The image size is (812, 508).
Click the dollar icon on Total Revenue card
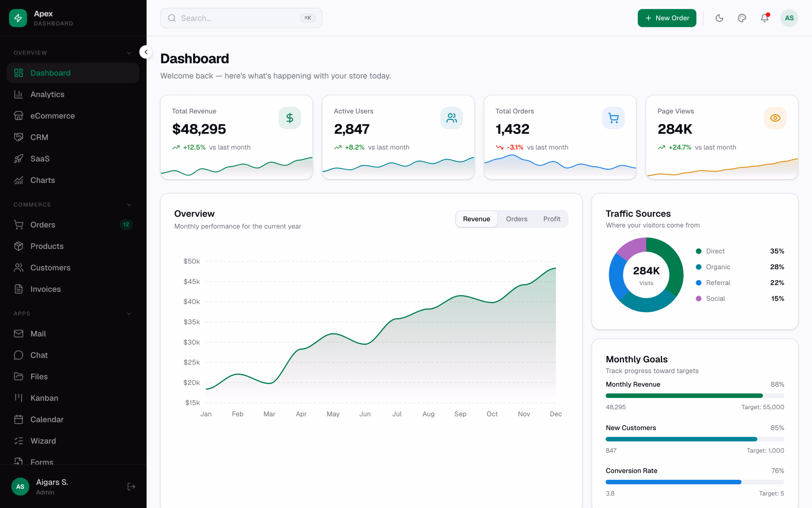click(x=290, y=118)
